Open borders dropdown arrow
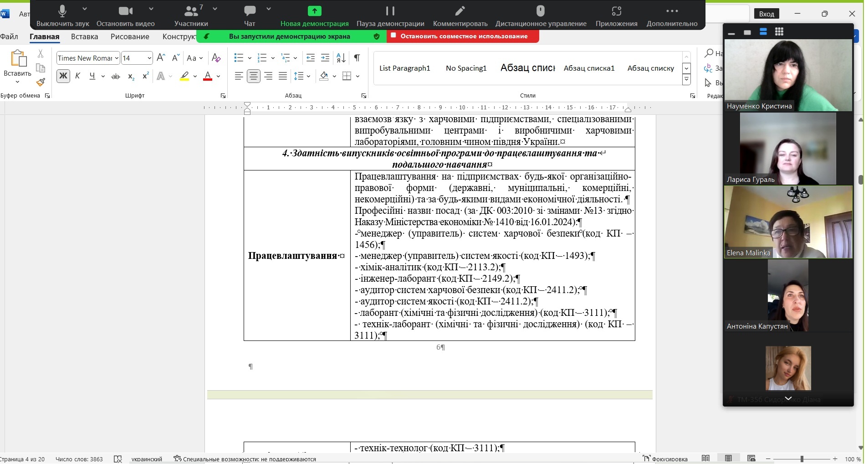 tap(358, 76)
